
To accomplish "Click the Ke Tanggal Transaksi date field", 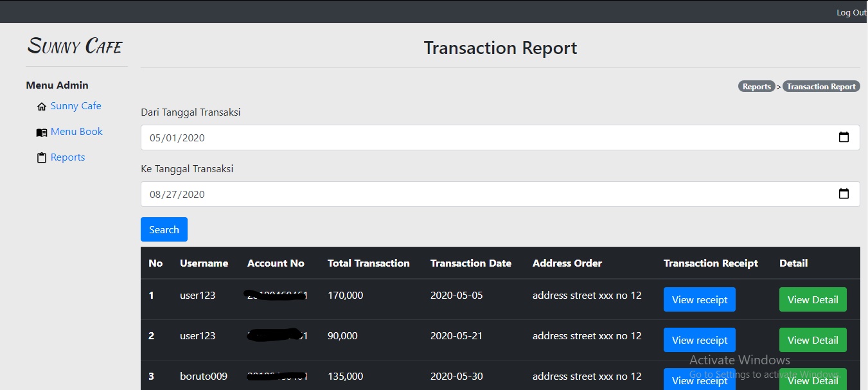I will pyautogui.click(x=450, y=194).
